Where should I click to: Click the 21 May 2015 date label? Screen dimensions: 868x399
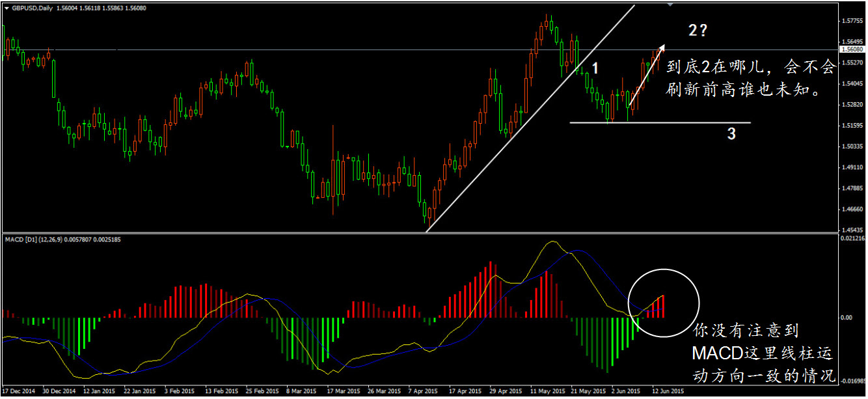tap(587, 391)
